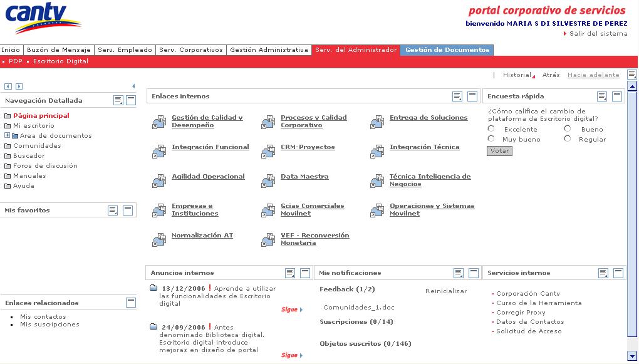The width and height of the screenshot is (639, 364).
Task: Click the folder icon of the 13/12/2006 announcement
Action: click(153, 288)
